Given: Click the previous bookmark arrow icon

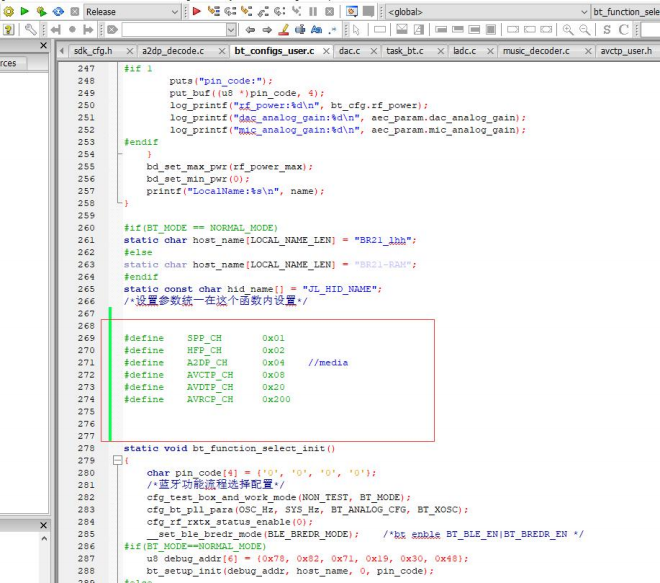Looking at the screenshot, I should [x=56, y=29].
